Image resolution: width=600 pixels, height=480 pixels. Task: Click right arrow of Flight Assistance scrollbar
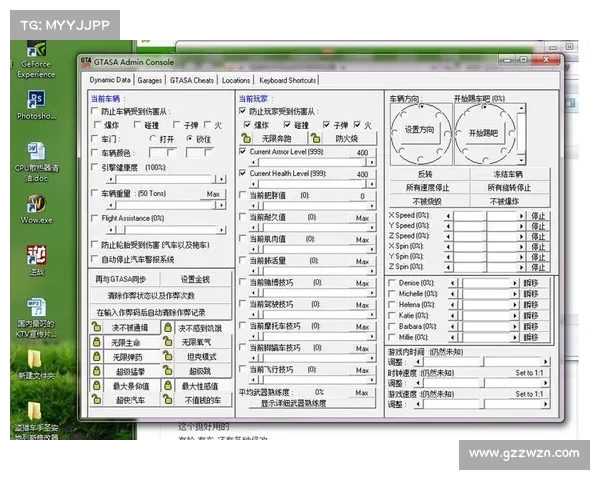[221, 230]
